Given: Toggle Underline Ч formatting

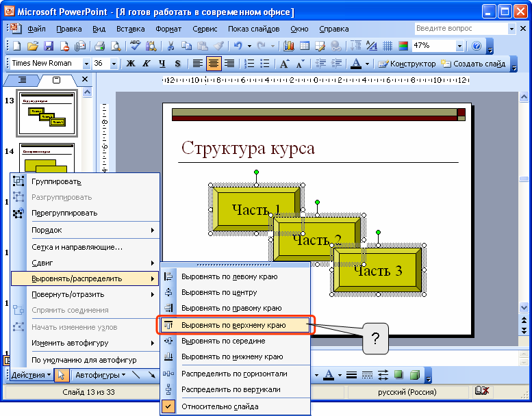Looking at the screenshot, I should click(x=162, y=64).
